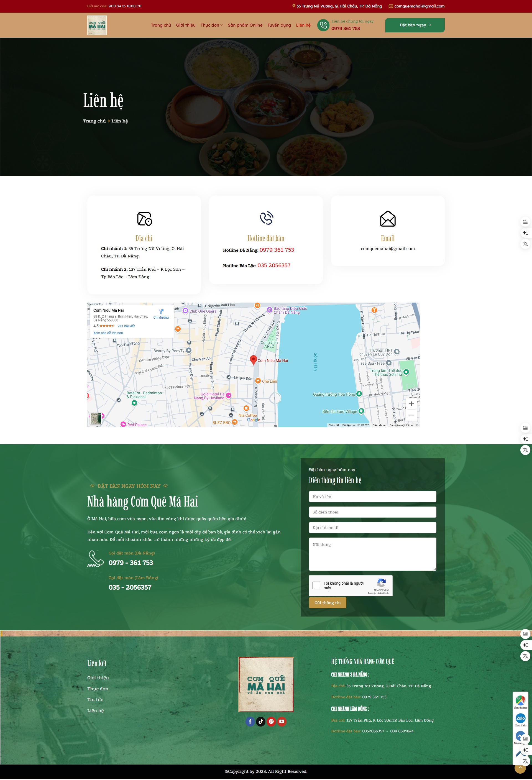This screenshot has width=532, height=780.
Task: Click the Đặt bàn ngay button
Action: pyautogui.click(x=415, y=25)
